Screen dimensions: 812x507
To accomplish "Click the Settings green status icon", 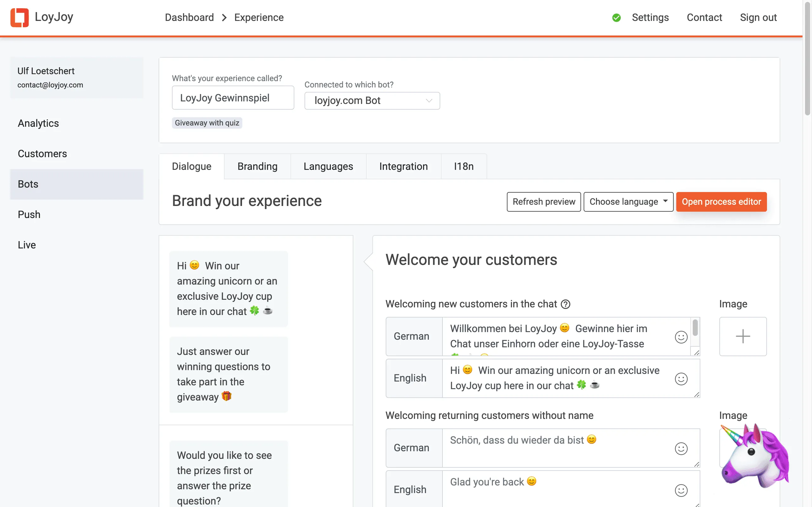I will coord(617,17).
